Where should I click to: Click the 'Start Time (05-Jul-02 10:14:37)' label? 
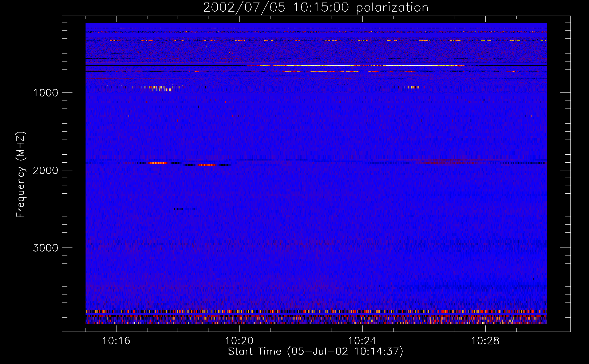coord(316,352)
